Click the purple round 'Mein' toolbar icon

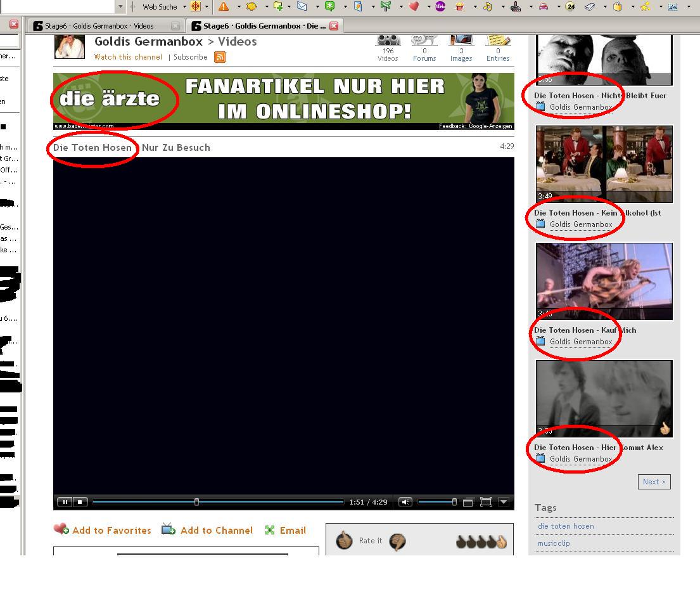[440, 6]
